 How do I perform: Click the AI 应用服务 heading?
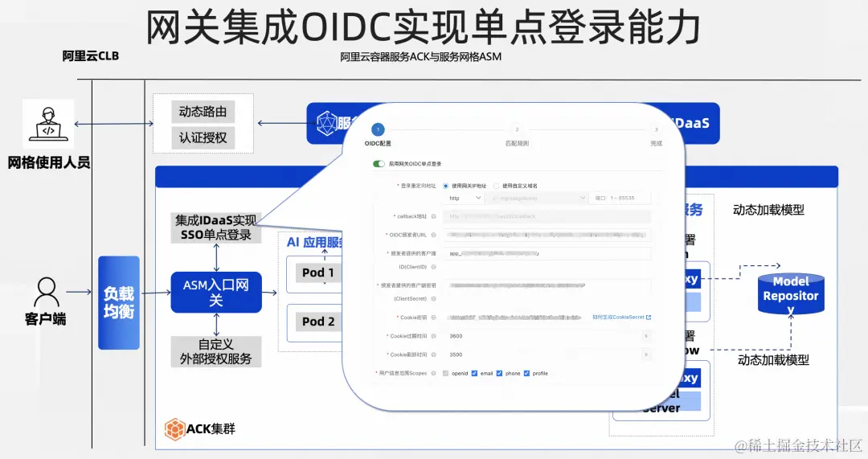pos(314,243)
